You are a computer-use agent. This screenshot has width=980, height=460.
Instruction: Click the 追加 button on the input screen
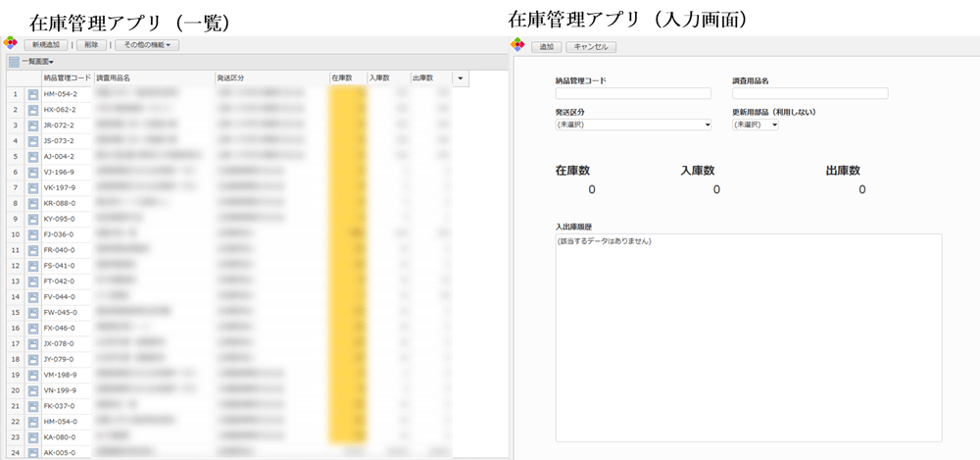point(546,46)
